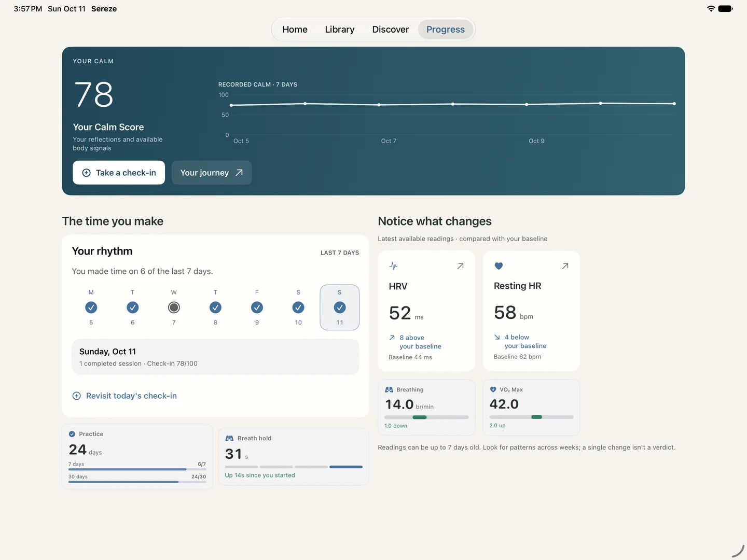Click plus icon beside Revisit today's check-in
Viewport: 747px width, 560px height.
tap(76, 396)
